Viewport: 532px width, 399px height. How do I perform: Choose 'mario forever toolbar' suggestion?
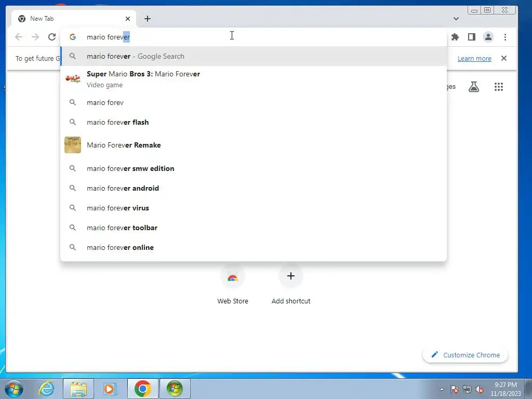click(x=254, y=228)
